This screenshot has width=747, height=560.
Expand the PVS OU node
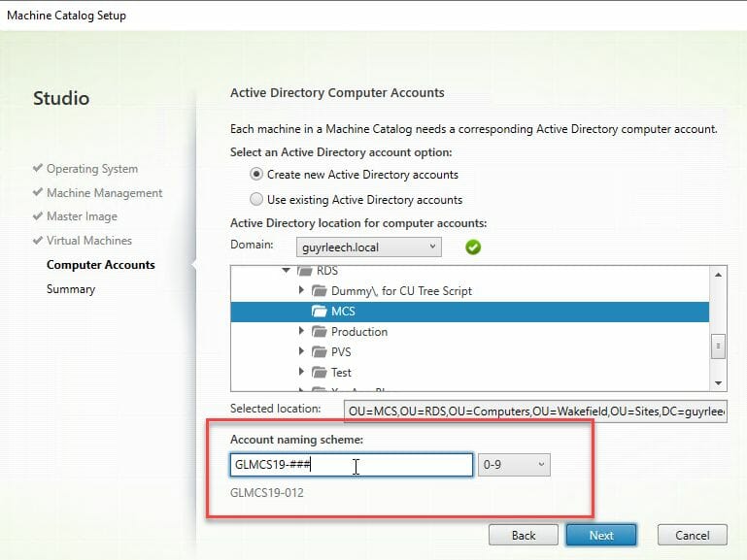[301, 351]
